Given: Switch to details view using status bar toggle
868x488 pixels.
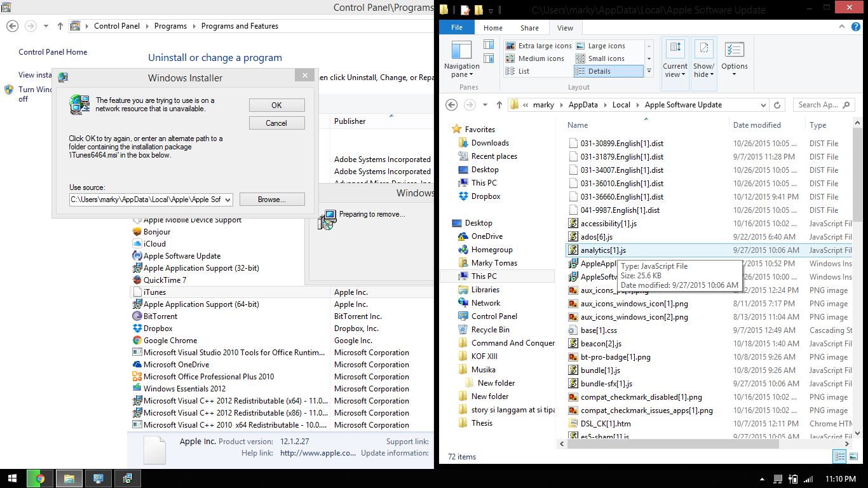Looking at the screenshot, I should click(839, 456).
